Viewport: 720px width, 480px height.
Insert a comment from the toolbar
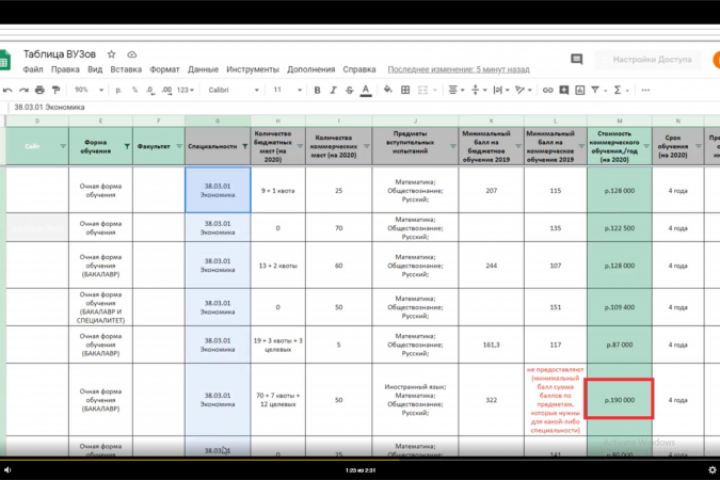coord(564,90)
